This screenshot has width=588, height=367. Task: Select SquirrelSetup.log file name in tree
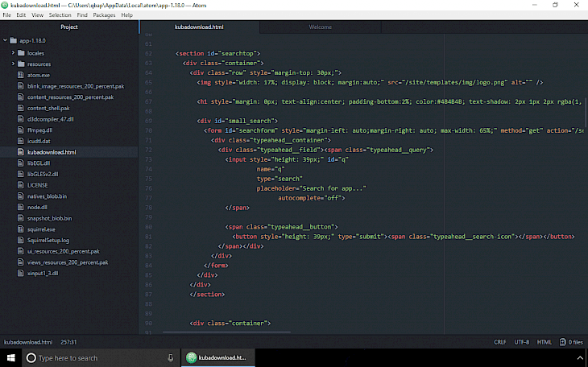coord(48,240)
